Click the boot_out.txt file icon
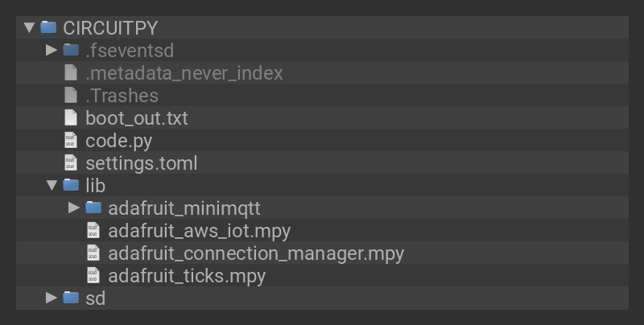Viewport: 644px width, 325px height. pyautogui.click(x=71, y=117)
